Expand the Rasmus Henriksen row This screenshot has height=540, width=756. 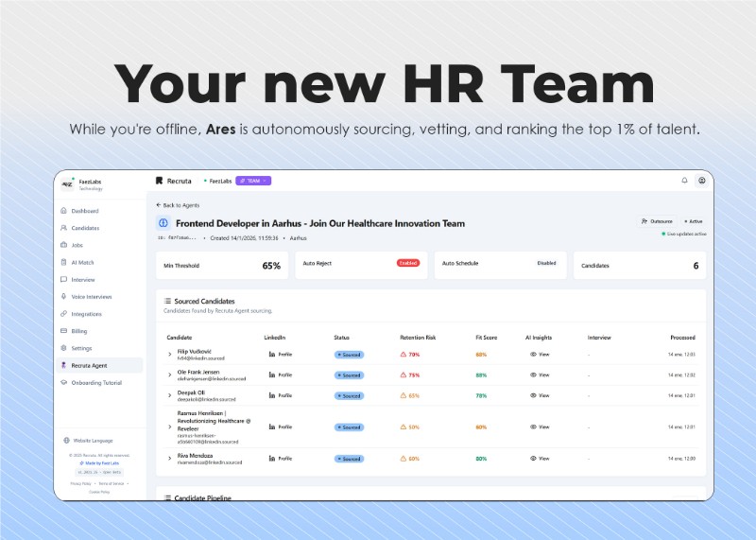coord(170,427)
